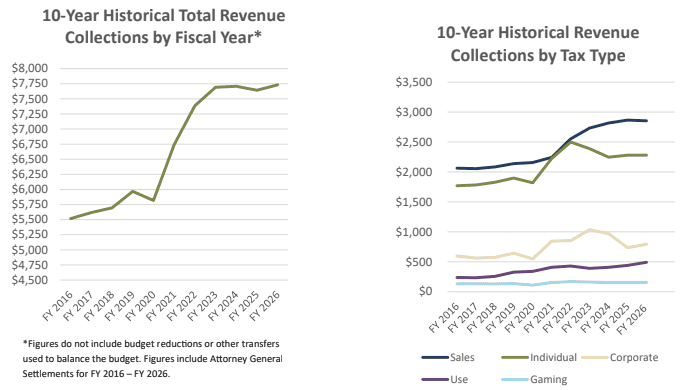Select the Sales legend label
The width and height of the screenshot is (681, 390).
[462, 357]
